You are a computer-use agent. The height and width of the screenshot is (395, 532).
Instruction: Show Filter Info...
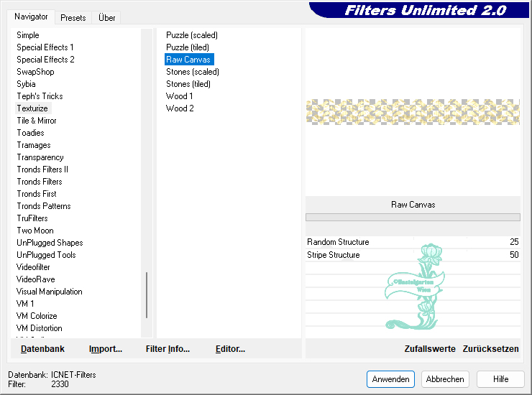pos(168,349)
